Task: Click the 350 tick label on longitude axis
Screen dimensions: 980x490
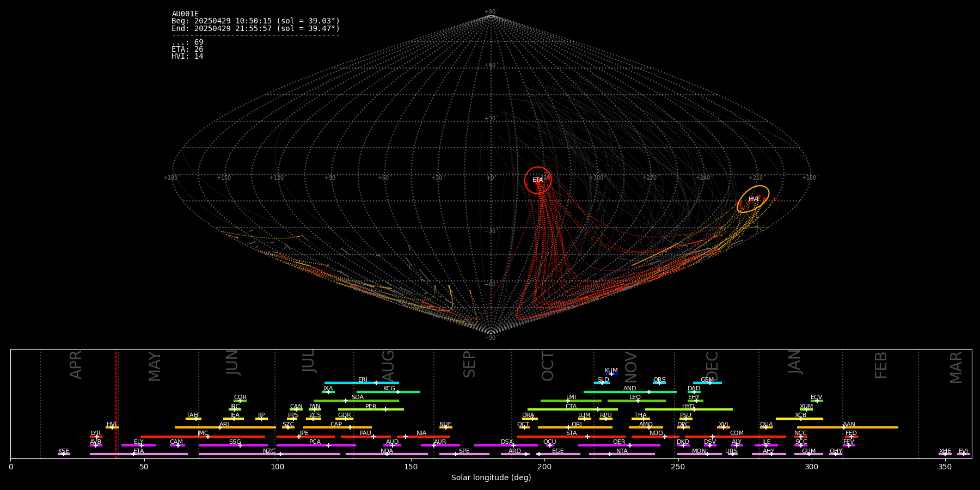Action: [x=945, y=467]
